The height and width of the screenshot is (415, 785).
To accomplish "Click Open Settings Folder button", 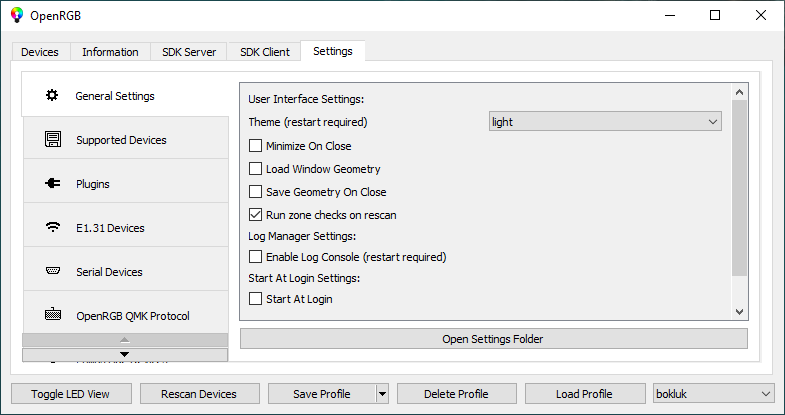I will point(494,339).
